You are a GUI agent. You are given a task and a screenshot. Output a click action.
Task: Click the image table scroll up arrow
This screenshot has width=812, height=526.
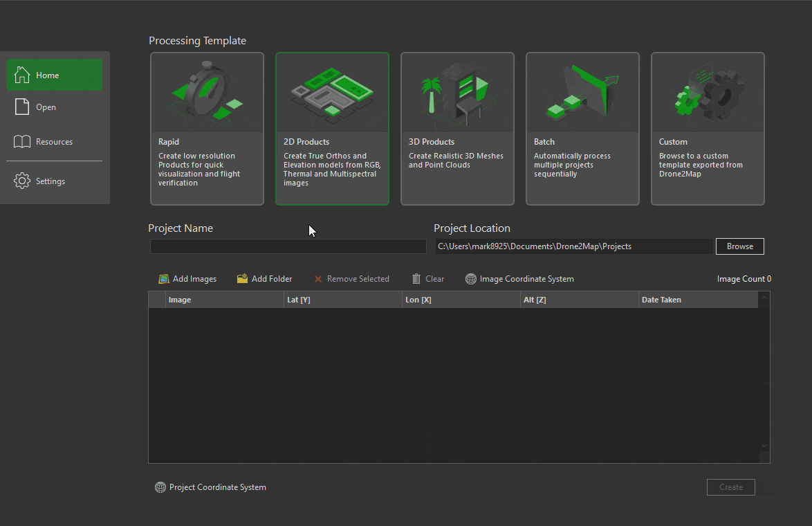[764, 298]
